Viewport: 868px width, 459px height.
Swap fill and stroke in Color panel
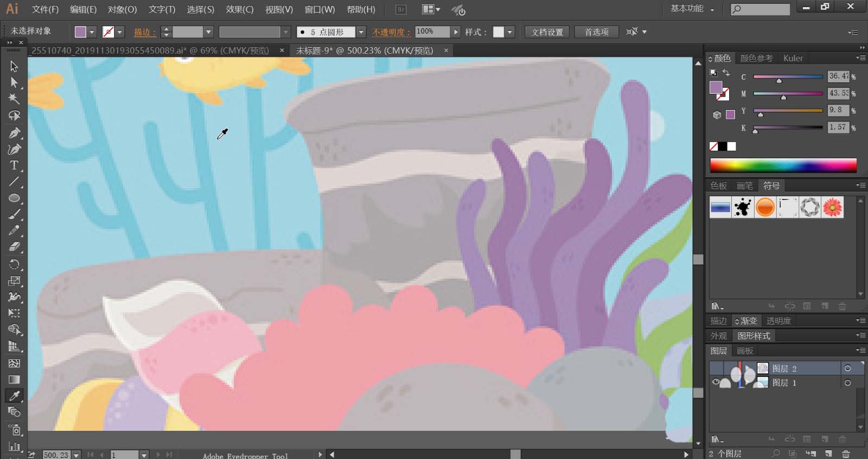point(726,73)
